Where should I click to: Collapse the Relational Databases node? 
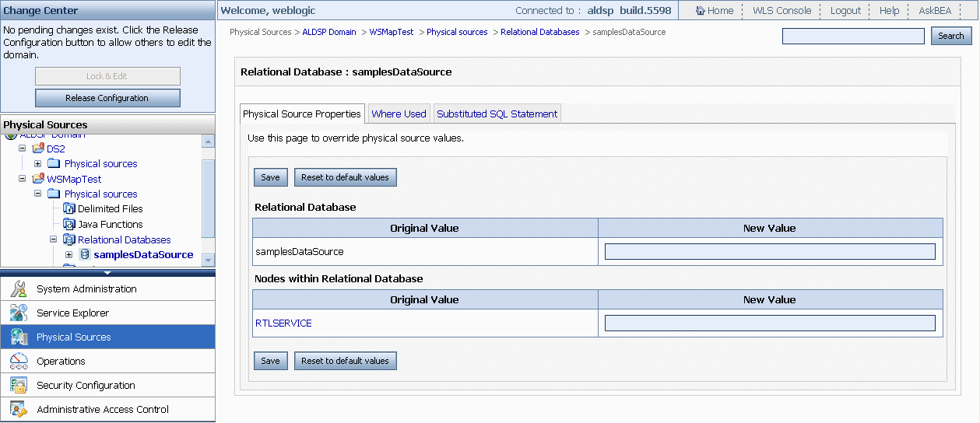53,239
